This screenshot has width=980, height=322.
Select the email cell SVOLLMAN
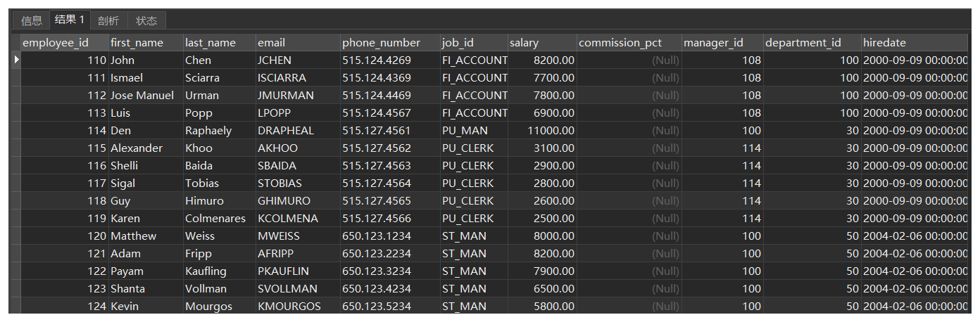(298, 289)
